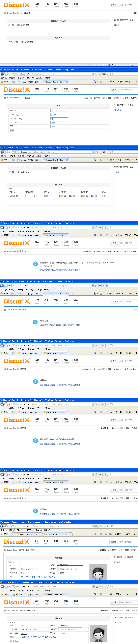This screenshot has width=138, height=644.
Task: Click redirect link under 真是好彩 message
Action: (60, 270)
